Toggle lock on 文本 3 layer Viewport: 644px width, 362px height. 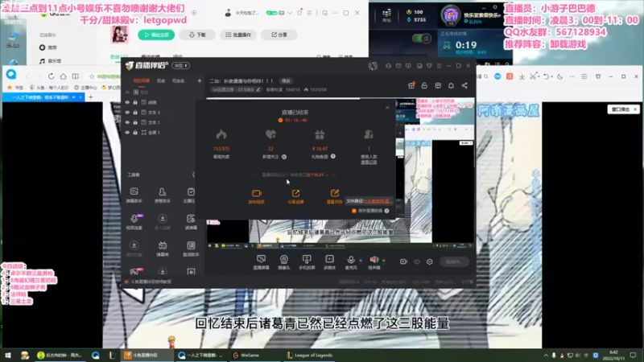pos(135,113)
